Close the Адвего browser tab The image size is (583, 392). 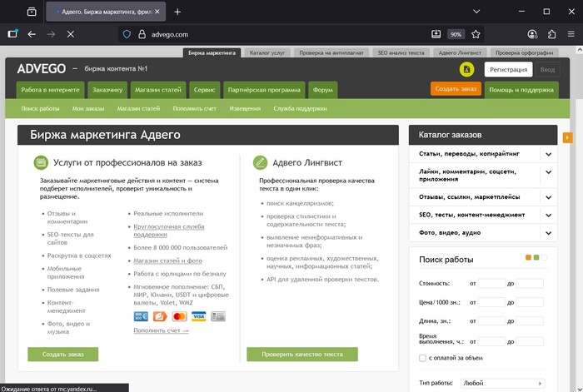(157, 12)
